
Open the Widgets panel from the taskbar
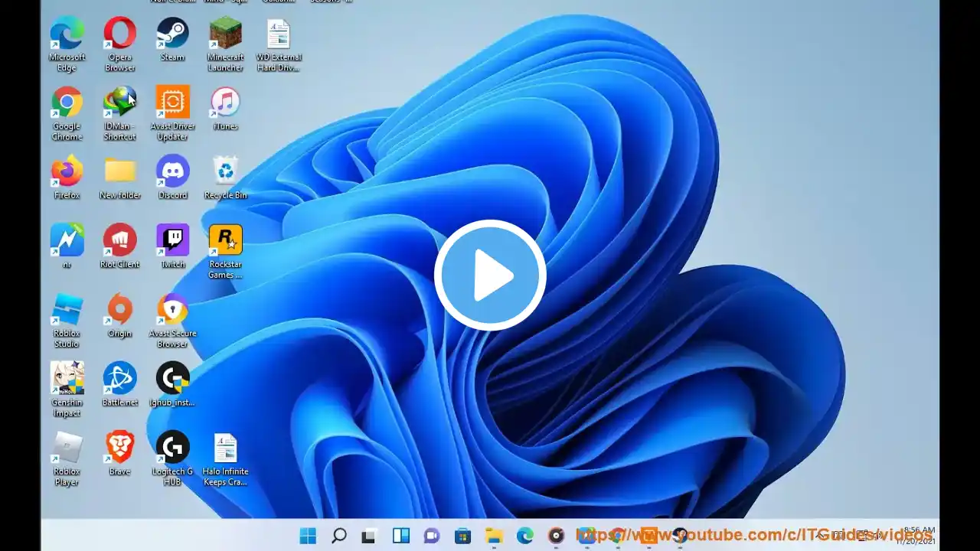click(401, 536)
